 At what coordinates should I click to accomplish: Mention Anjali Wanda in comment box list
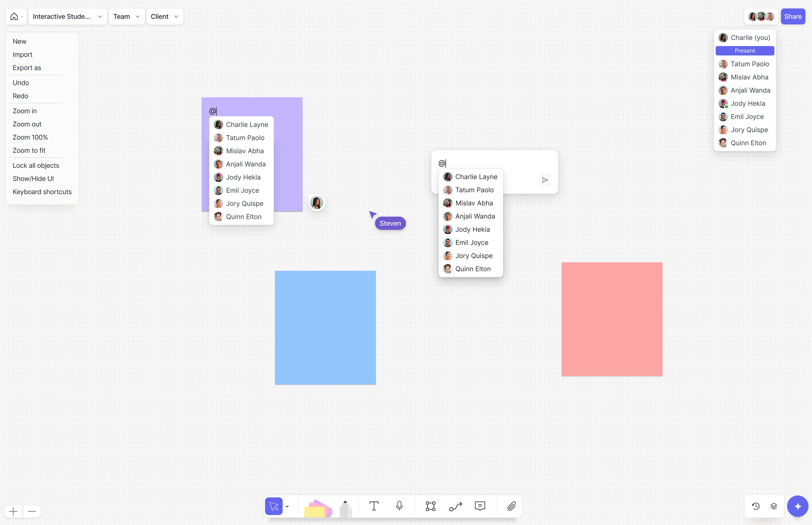[x=470, y=216]
